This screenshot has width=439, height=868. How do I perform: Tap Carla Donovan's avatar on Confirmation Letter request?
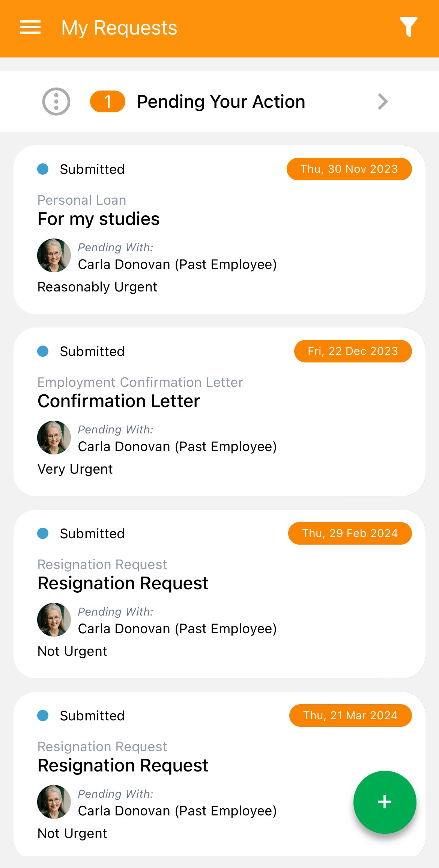[54, 438]
